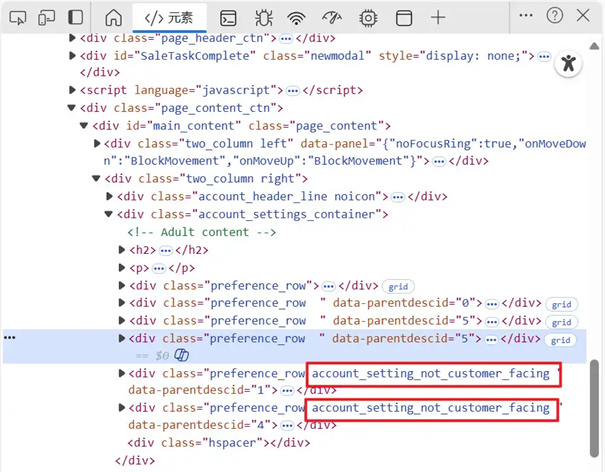Open the Welcome home icon tab
Viewport: 605px width, 472px height.
click(x=113, y=18)
